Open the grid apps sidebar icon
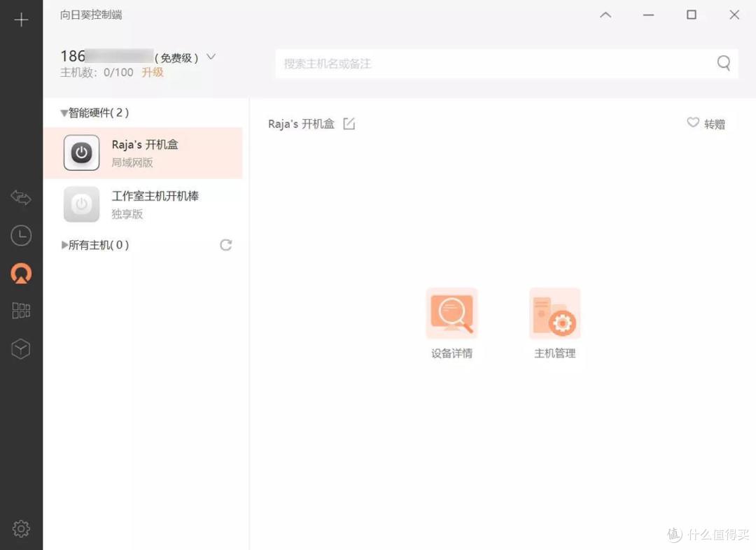The image size is (756, 550). 21,311
